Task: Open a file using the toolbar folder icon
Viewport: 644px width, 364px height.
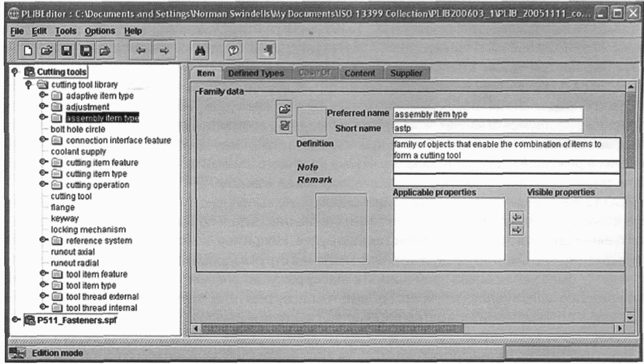Action: (x=47, y=50)
